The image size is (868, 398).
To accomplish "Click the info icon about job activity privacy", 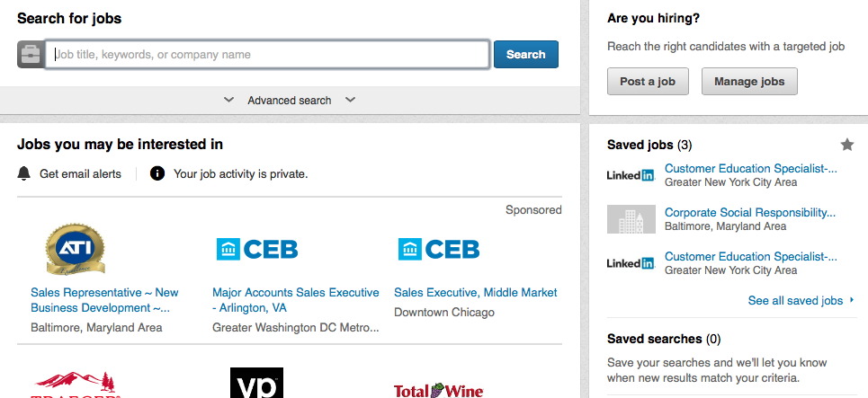I will point(157,173).
